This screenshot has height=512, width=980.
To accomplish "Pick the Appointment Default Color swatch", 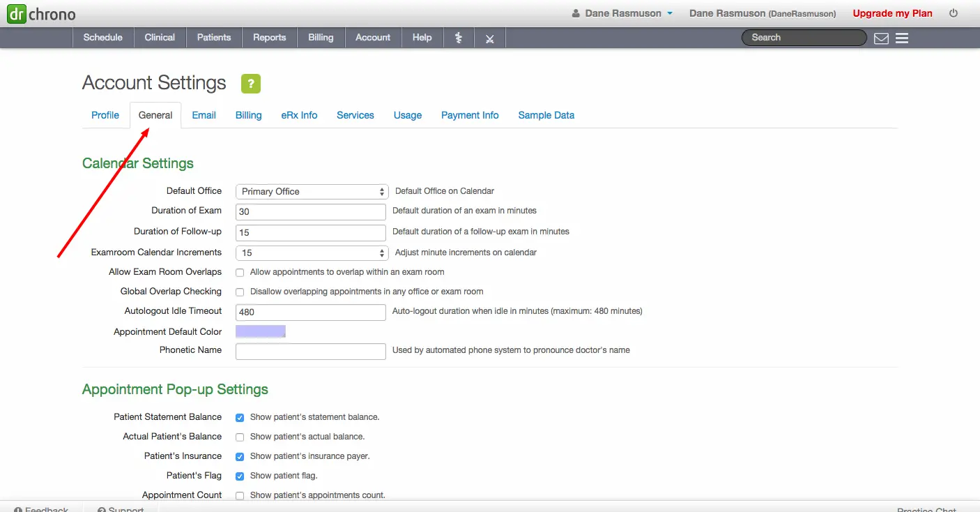I will coord(260,331).
